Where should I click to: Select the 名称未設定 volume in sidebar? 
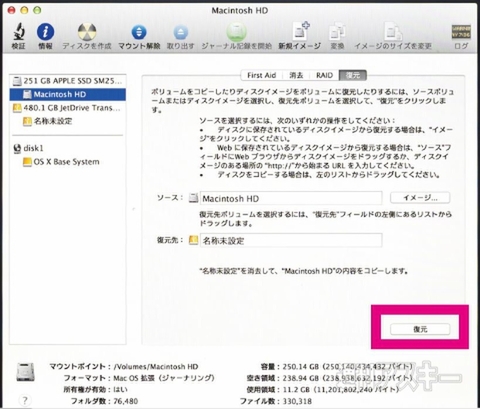(68, 121)
